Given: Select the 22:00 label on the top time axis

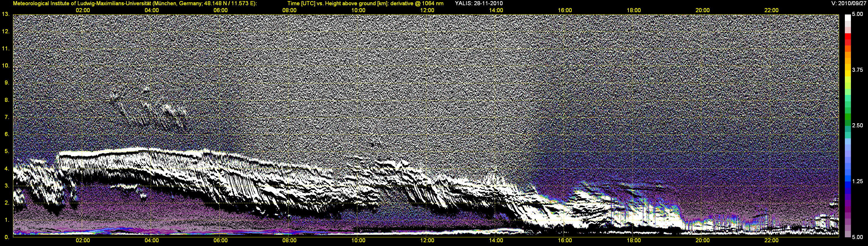Looking at the screenshot, I should 771,10.
